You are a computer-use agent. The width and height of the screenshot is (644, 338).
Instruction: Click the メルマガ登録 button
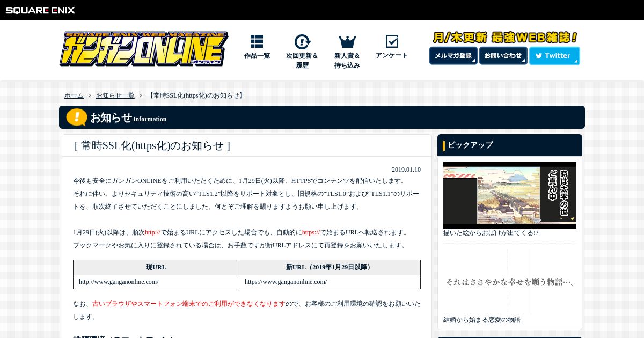point(453,56)
